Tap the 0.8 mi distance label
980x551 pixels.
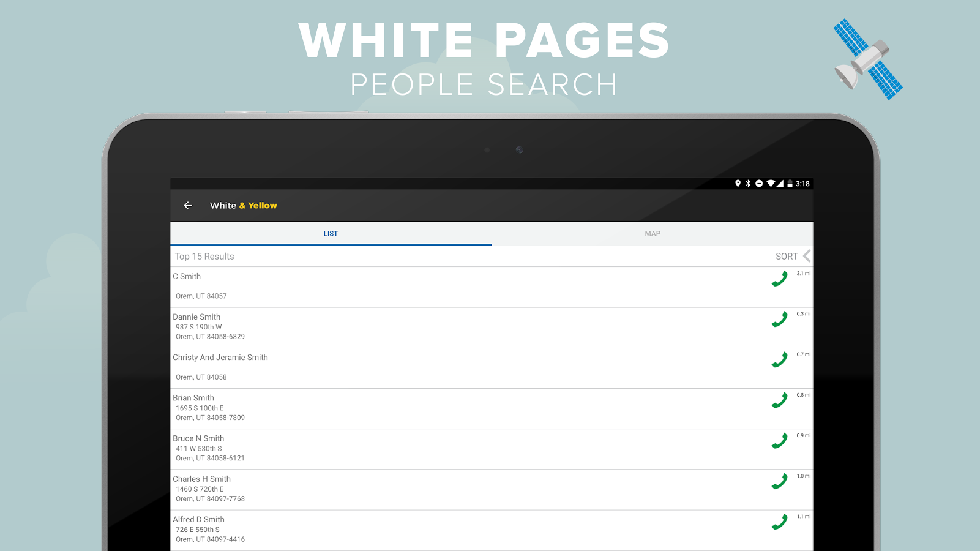(804, 395)
